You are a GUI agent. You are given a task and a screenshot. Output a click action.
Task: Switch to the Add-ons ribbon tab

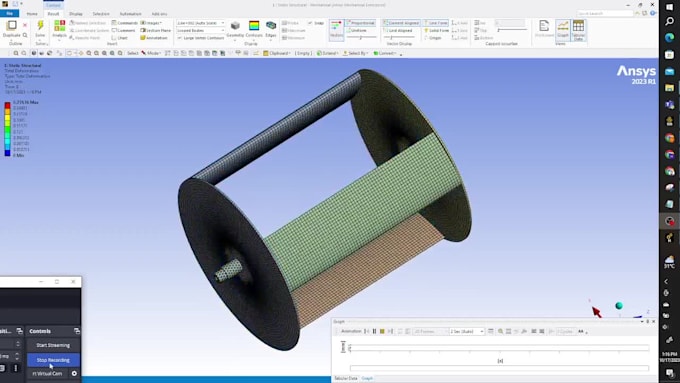(159, 14)
